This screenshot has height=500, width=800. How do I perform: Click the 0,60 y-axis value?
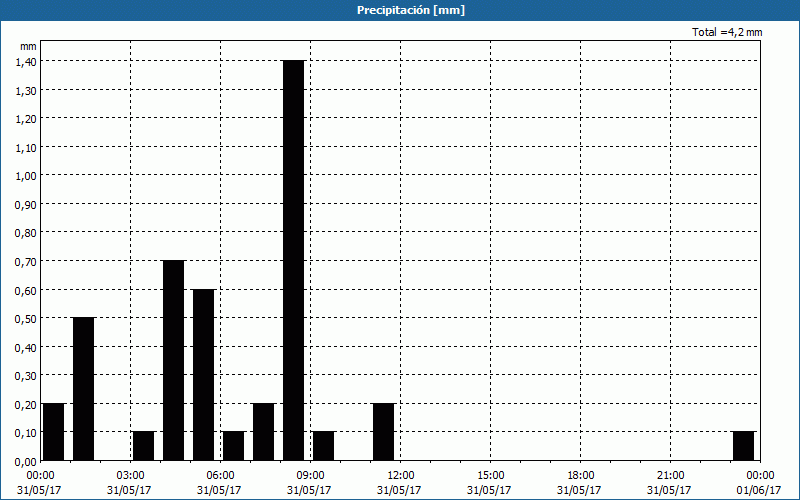(x=26, y=290)
